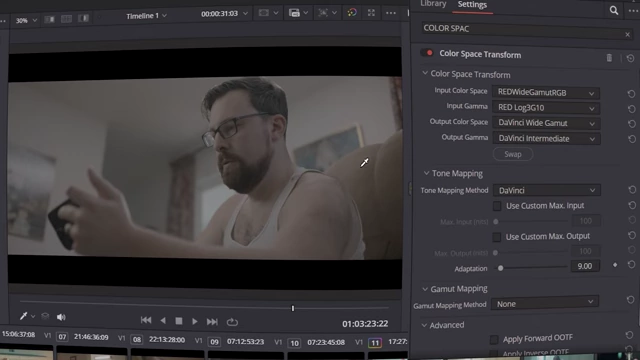Enable Use Custom Max. Output checkbox
Screen dimensions: 640x360
tap(496, 237)
